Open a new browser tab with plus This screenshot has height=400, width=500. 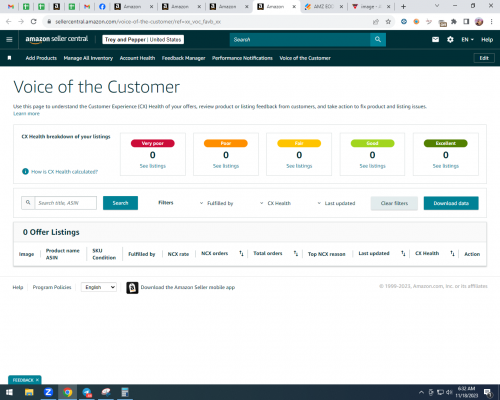[403, 6]
